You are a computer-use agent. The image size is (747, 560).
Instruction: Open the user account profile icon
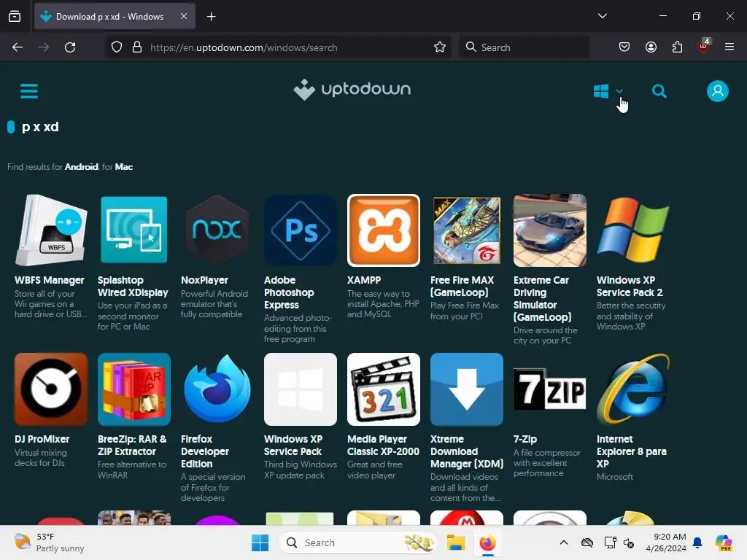click(x=718, y=90)
